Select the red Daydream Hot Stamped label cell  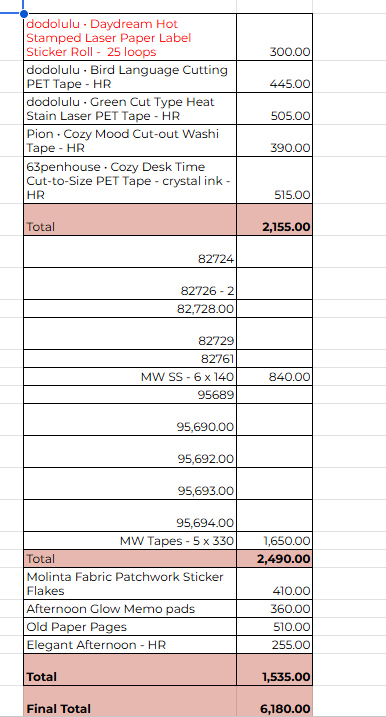130,37
